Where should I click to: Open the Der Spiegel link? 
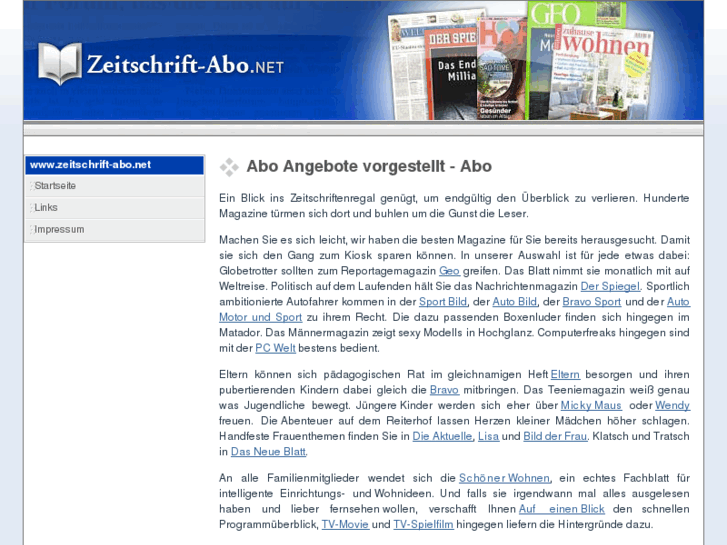tap(610, 286)
